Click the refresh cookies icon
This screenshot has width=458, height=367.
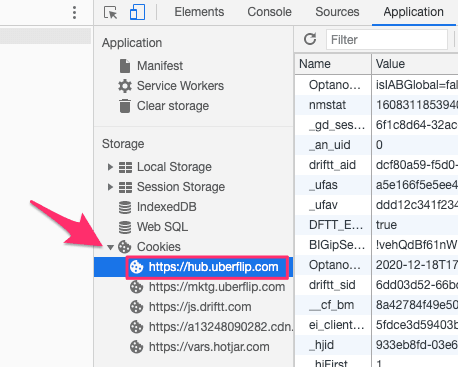(x=310, y=39)
